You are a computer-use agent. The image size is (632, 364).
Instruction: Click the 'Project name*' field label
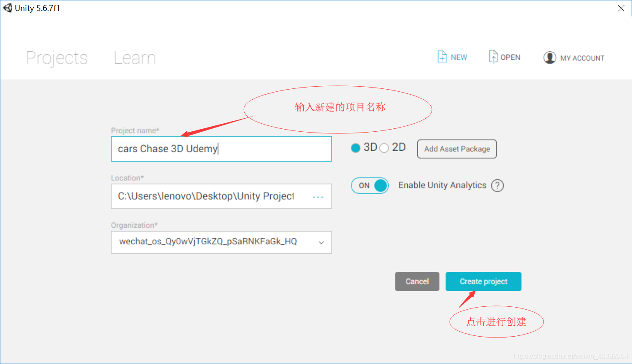click(x=135, y=131)
